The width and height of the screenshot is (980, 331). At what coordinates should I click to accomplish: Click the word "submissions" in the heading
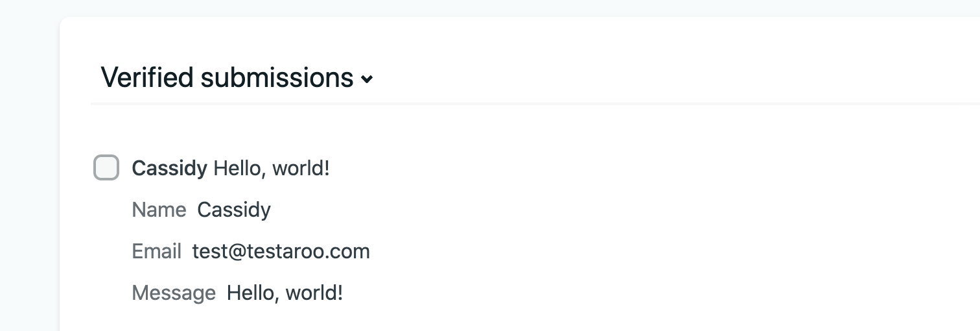click(x=277, y=78)
